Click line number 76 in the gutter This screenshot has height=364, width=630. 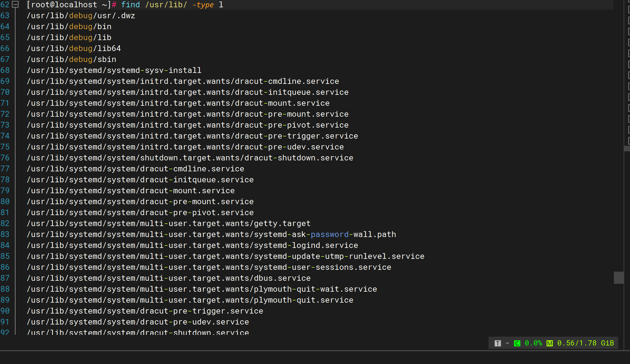click(x=5, y=158)
